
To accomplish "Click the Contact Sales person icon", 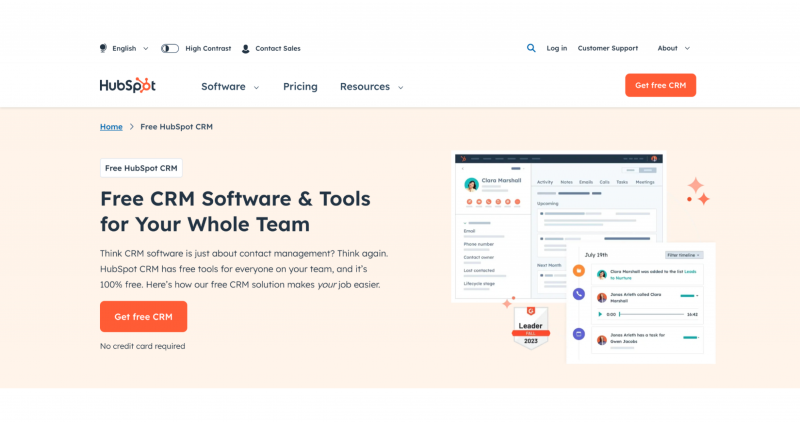I will coord(245,48).
